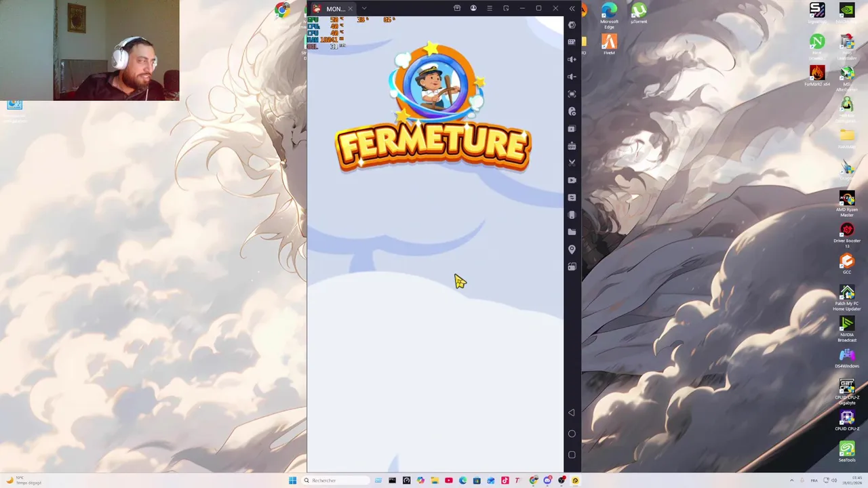Open account profile icon in emulator title bar
Image resolution: width=868 pixels, height=488 pixels.
coord(473,8)
